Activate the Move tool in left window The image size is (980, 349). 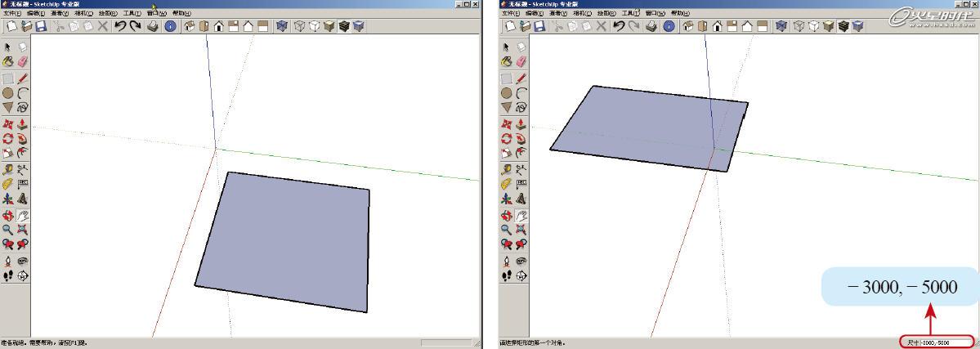(8, 124)
